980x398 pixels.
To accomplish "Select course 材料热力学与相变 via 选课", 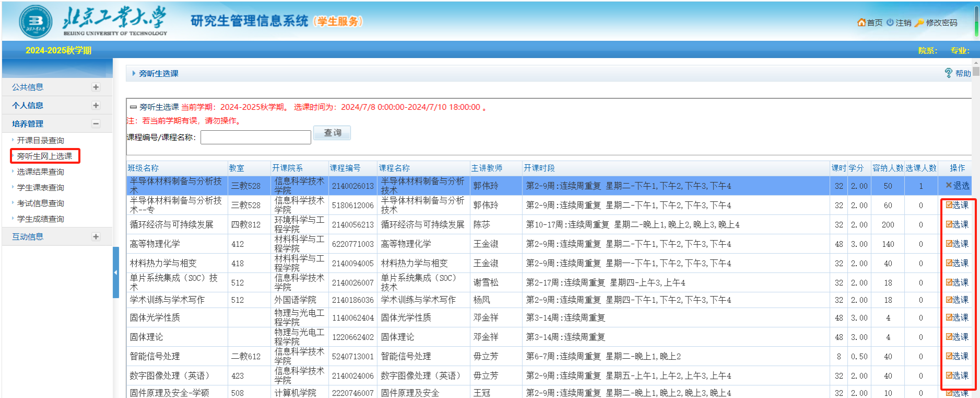I will tap(949, 263).
